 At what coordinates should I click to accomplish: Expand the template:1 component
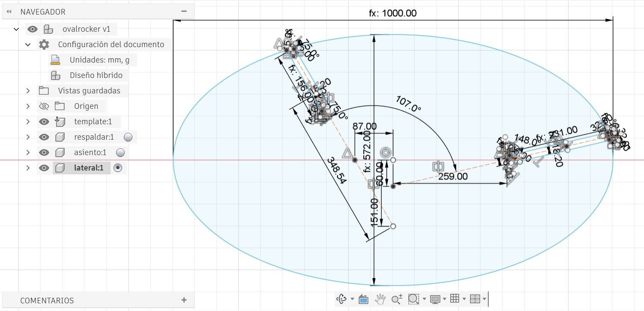(28, 122)
